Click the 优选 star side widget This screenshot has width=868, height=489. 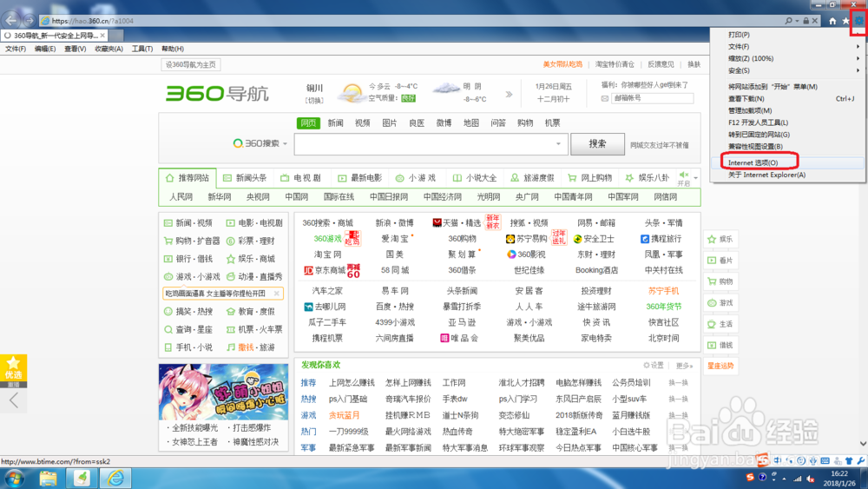13,367
